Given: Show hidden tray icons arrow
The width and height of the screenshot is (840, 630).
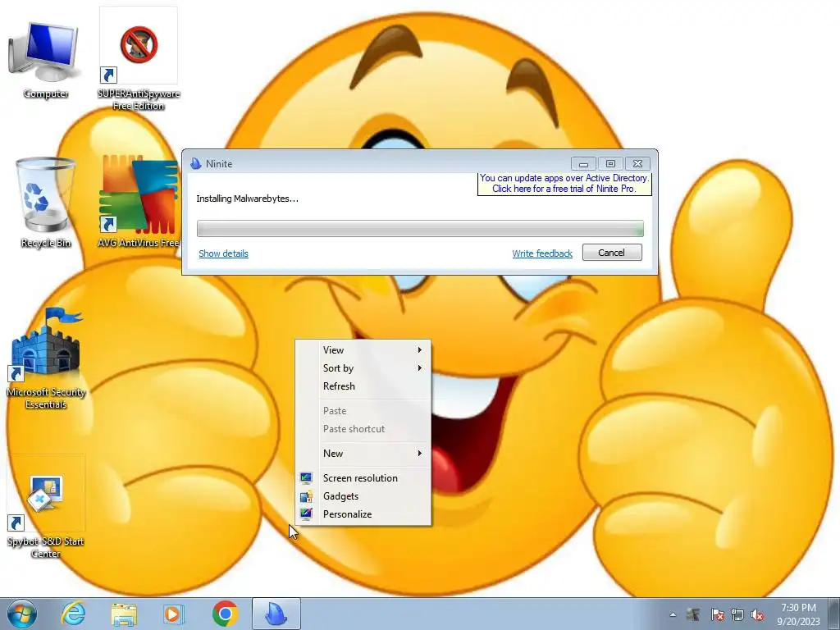Looking at the screenshot, I should coord(673,615).
